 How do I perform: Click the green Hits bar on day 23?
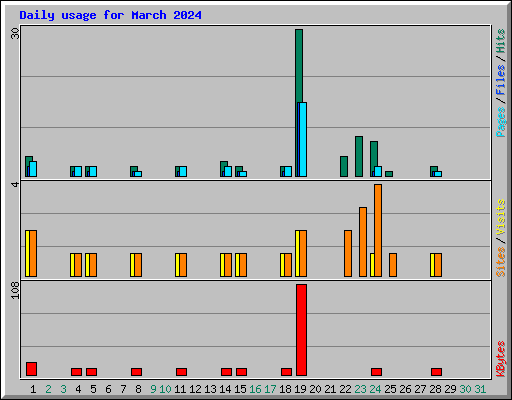pos(359,156)
